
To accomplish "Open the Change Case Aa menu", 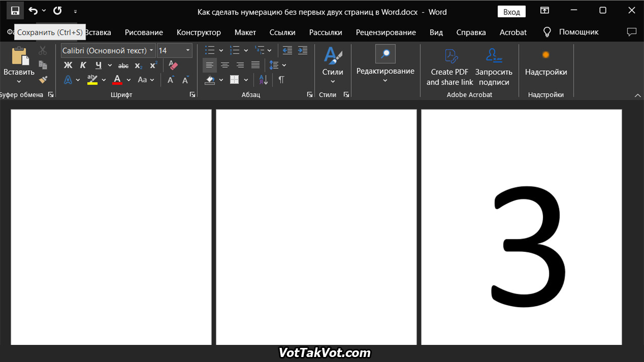I will [x=145, y=79].
